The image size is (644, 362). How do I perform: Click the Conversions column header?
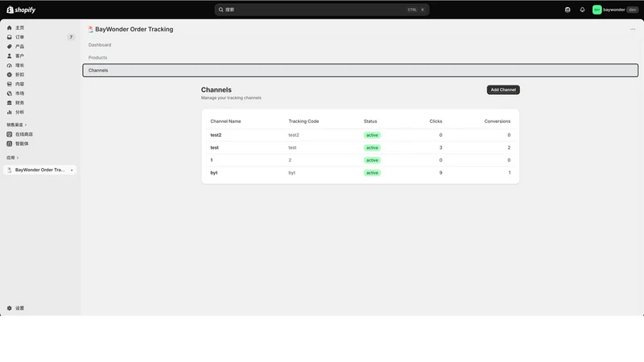pyautogui.click(x=497, y=121)
